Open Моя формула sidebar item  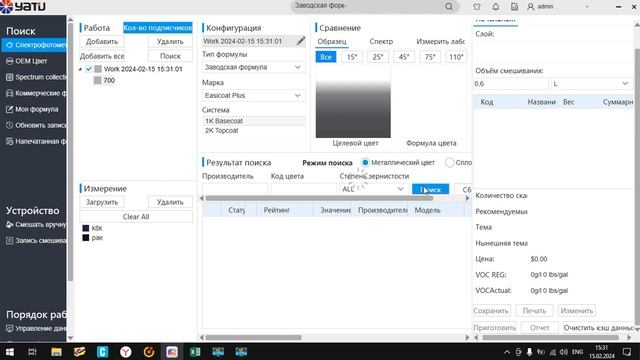[x=33, y=109]
